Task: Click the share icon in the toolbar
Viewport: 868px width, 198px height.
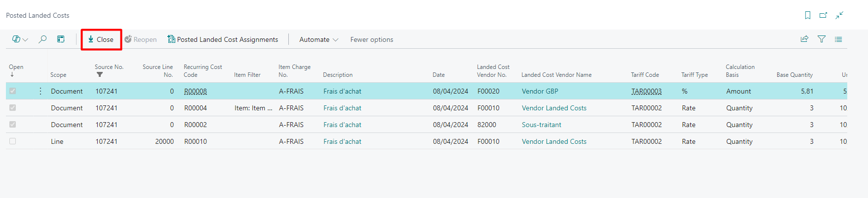Action: coord(804,39)
